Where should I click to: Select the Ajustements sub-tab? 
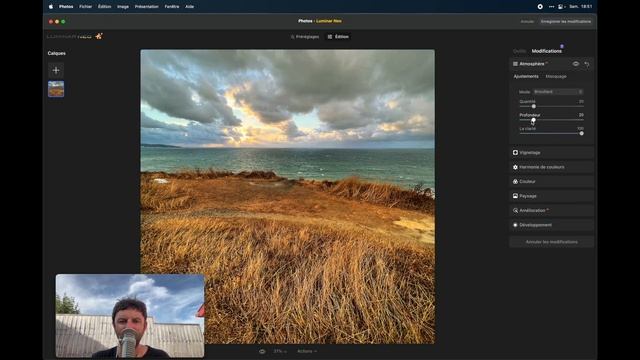[526, 76]
